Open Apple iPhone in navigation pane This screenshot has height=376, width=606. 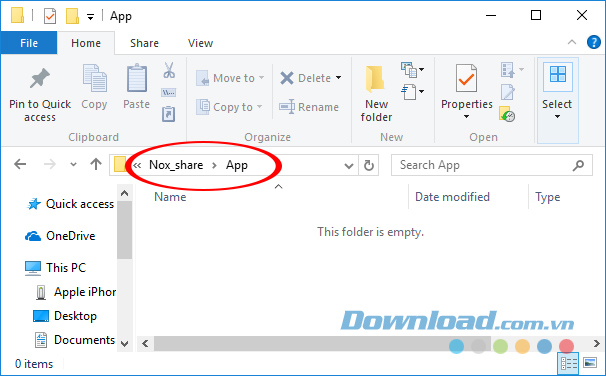(75, 292)
